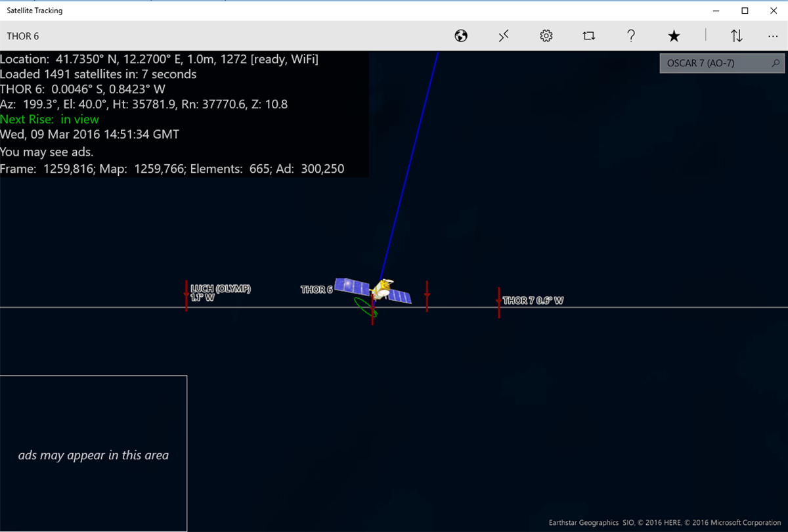Screen dimensions: 788x532
Task: Click the 'You may see ads.' text
Action: [47, 152]
